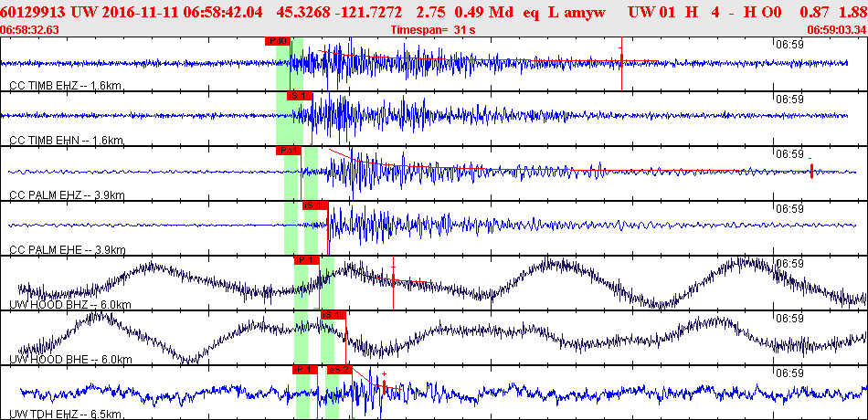Click the 06:59 time tick on PALM EHZ row
This screenshot has width=868, height=420.
click(x=789, y=153)
